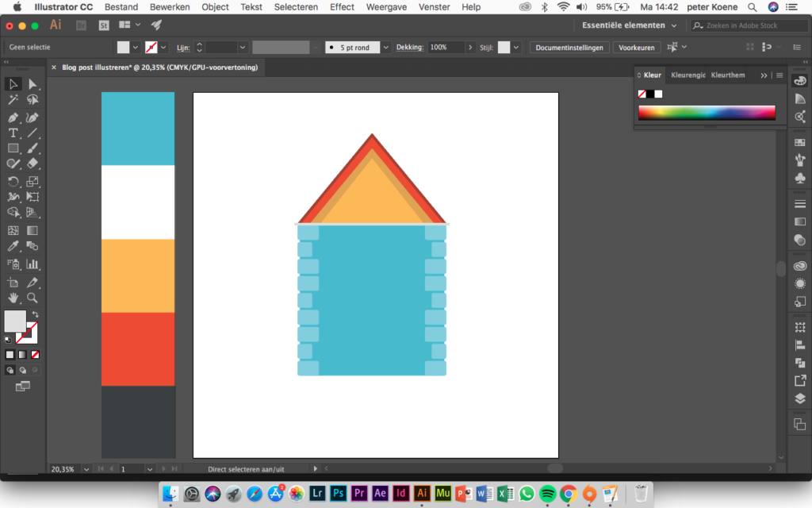This screenshot has height=508, width=812.
Task: Switch to the Kleurengids tab
Action: 688,75
